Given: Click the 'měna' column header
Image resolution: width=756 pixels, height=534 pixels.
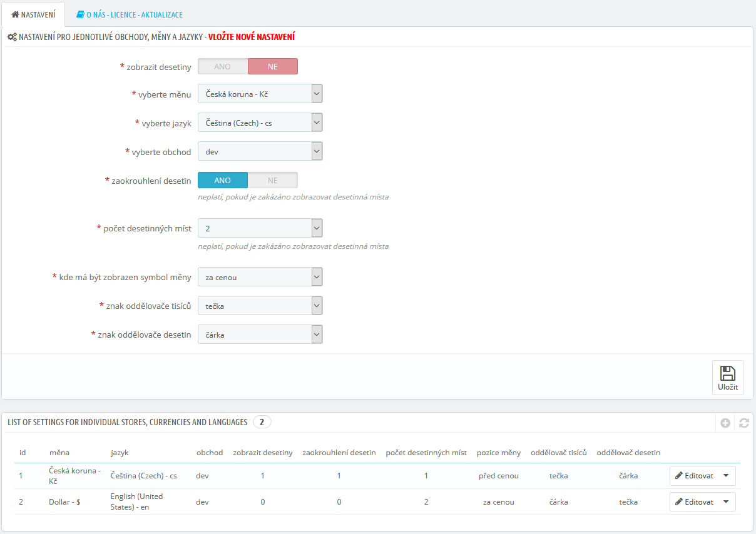Looking at the screenshot, I should (59, 453).
